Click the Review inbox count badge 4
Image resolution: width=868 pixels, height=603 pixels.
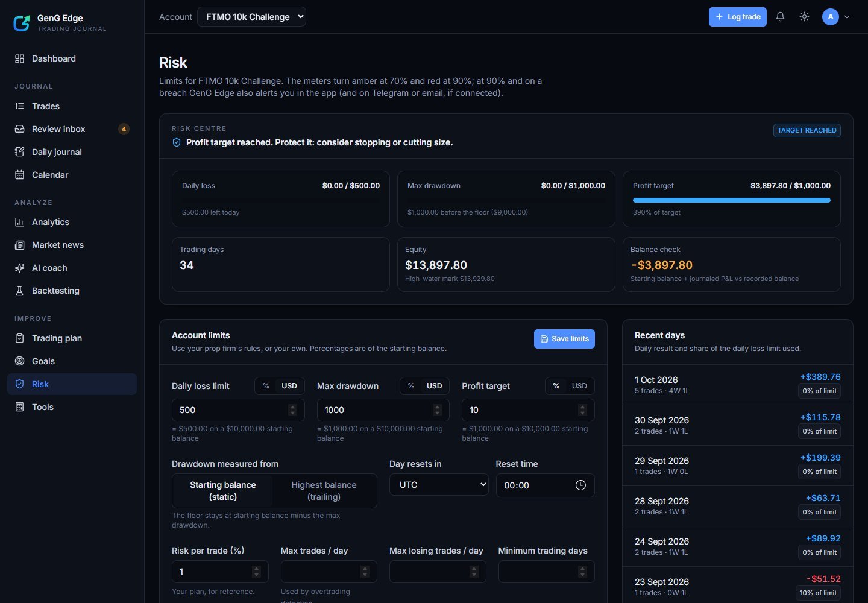pos(124,129)
